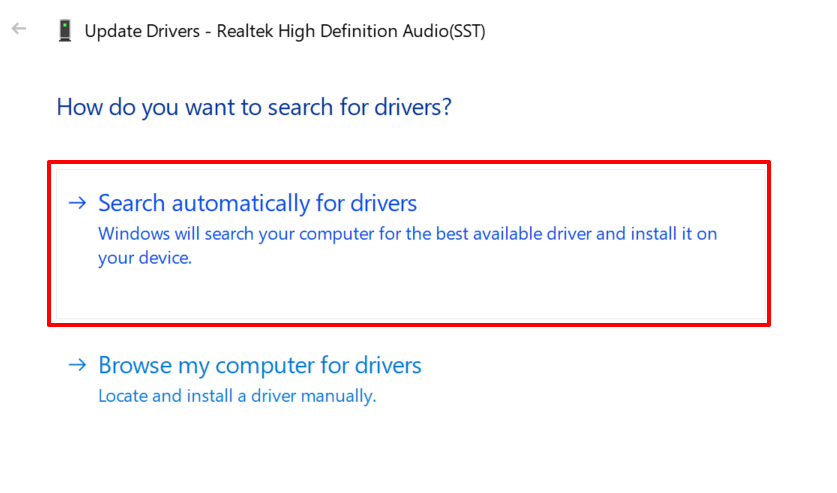This screenshot has height=493, width=837.
Task: Select "Search automatically for drivers"
Action: click(x=257, y=203)
